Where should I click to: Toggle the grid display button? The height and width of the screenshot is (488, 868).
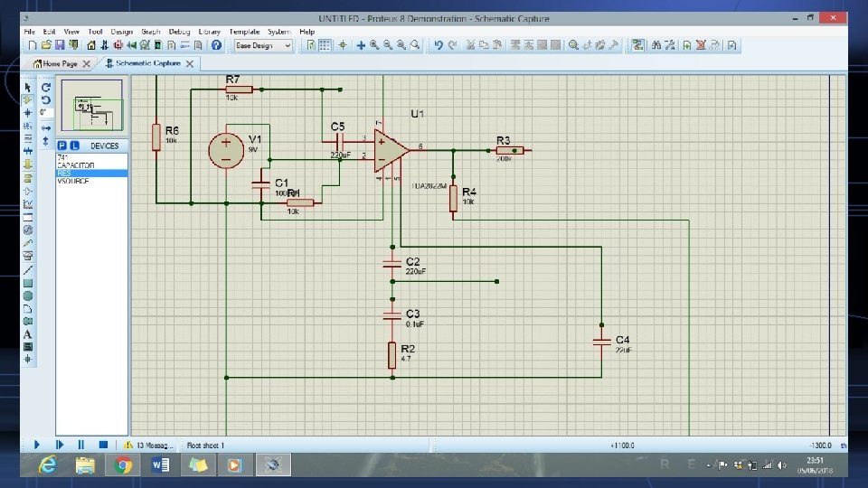coord(325,45)
